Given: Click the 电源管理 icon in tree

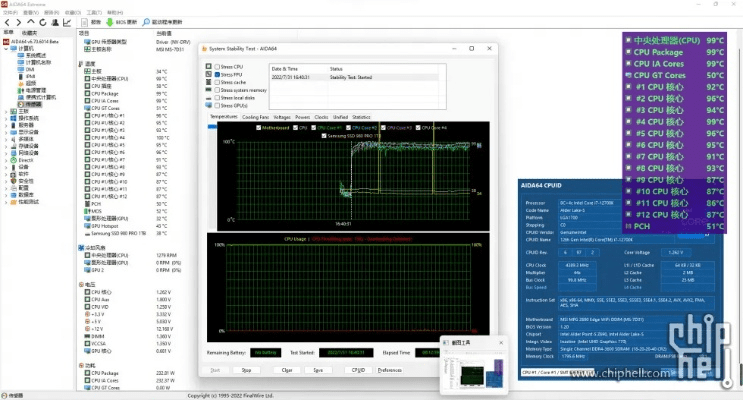Looking at the screenshot, I should (22, 90).
